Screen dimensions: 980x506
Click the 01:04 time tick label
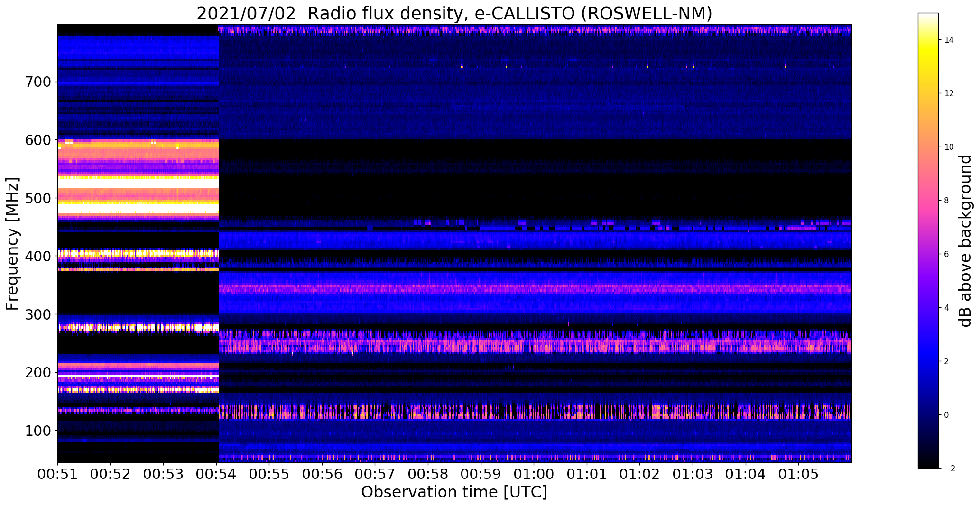pyautogui.click(x=746, y=473)
